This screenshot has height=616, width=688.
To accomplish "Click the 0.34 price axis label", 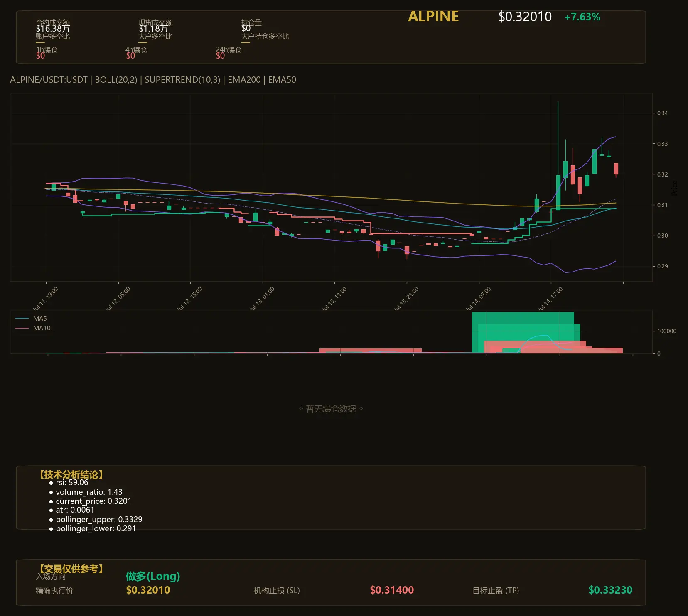I will click(x=662, y=113).
